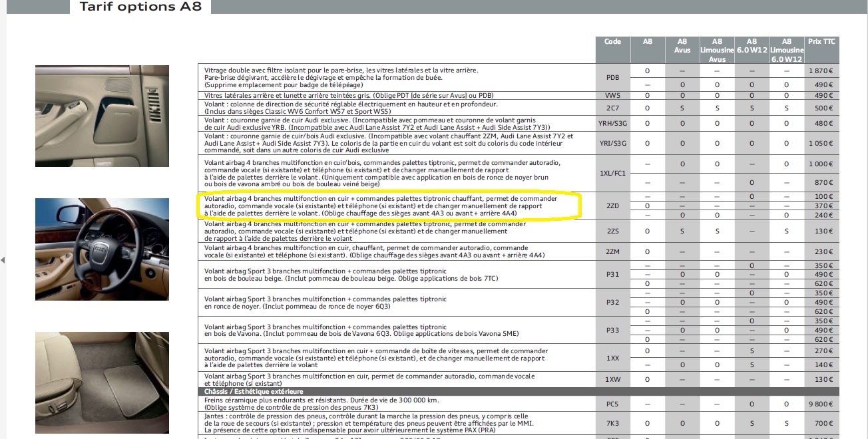Screen dimensions: 868x439
Task: Select the 870 € price
Action: [824, 182]
